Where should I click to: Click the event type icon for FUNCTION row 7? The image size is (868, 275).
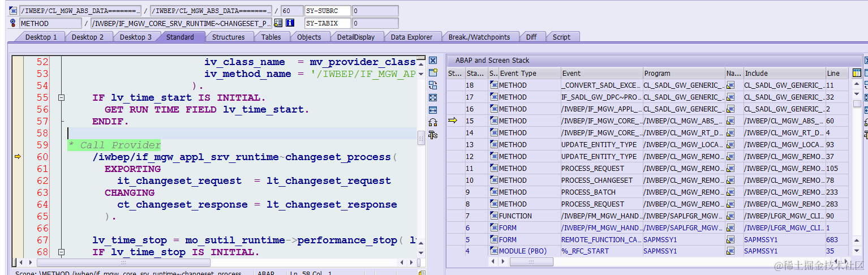coord(494,216)
